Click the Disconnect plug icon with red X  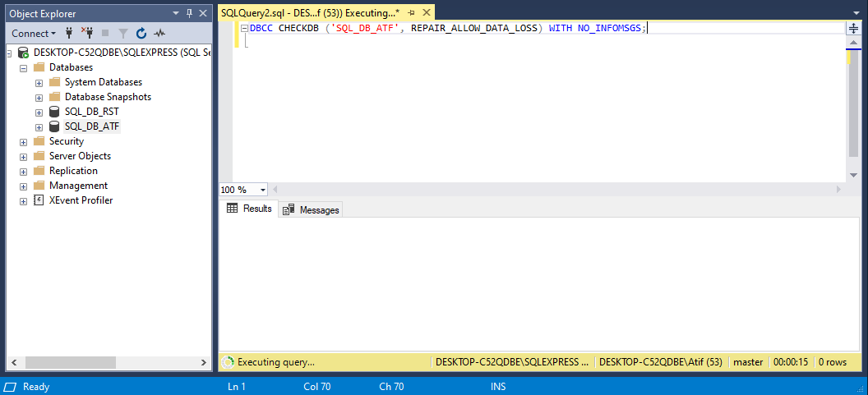87,33
